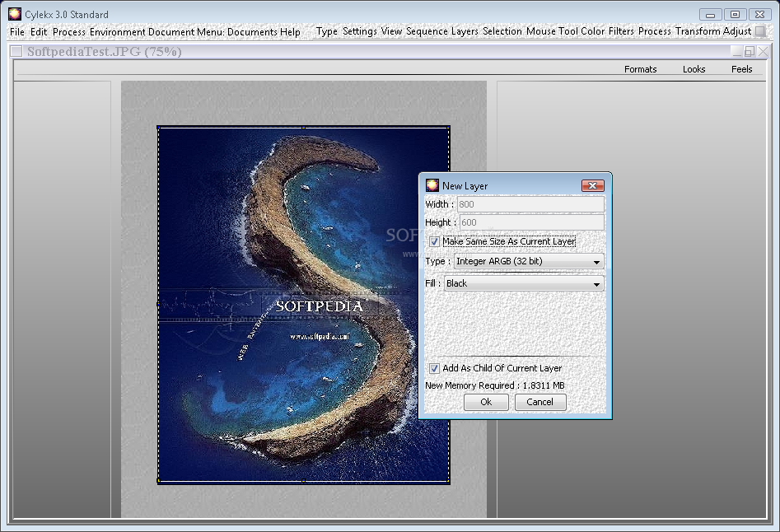Image resolution: width=780 pixels, height=532 pixels.
Task: Minimize the SoftpediaTest.JPG document window
Action: tap(736, 52)
